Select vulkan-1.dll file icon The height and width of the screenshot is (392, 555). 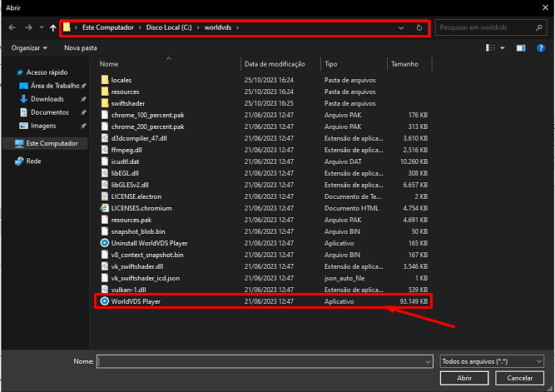point(104,289)
